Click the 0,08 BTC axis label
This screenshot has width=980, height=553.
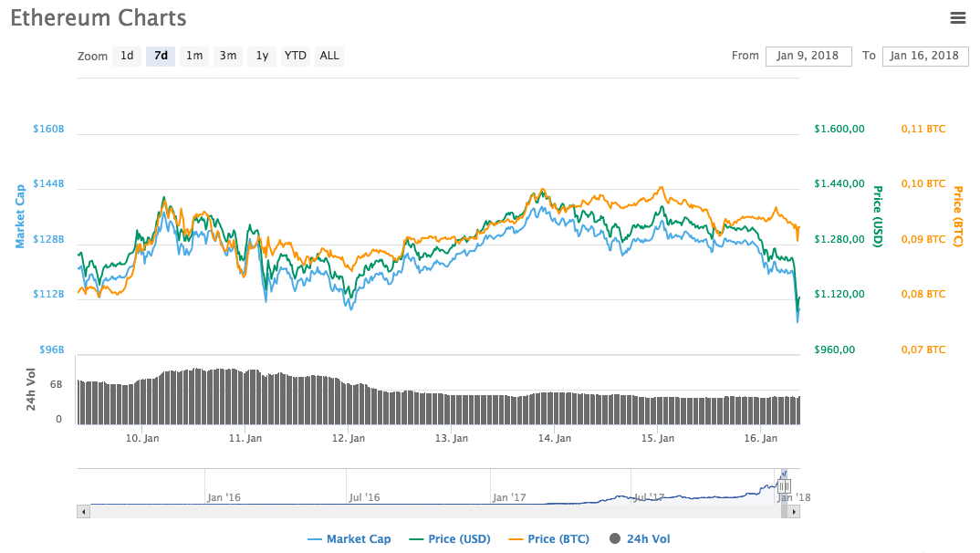(x=923, y=295)
